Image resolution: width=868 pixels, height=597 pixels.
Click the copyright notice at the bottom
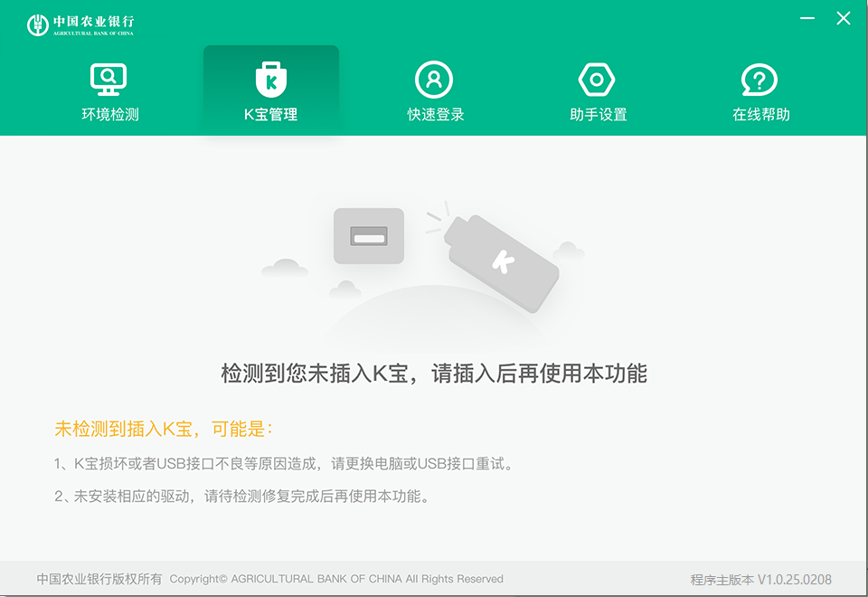pyautogui.click(x=269, y=579)
